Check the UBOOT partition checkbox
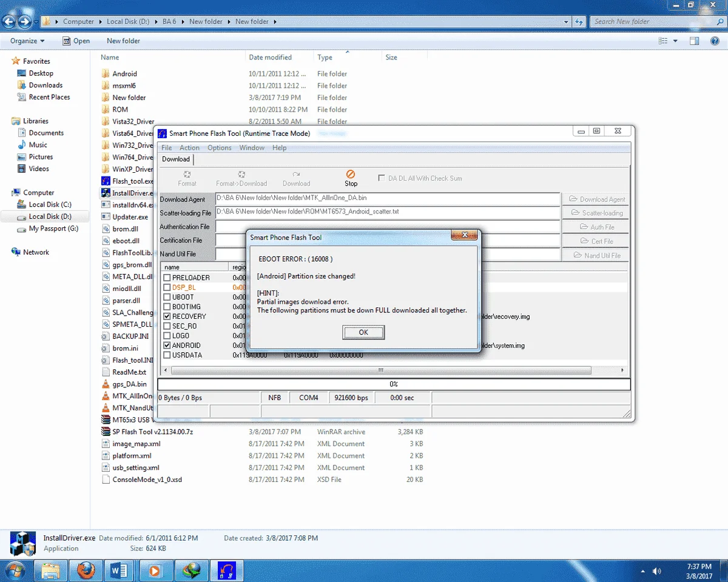 click(167, 297)
